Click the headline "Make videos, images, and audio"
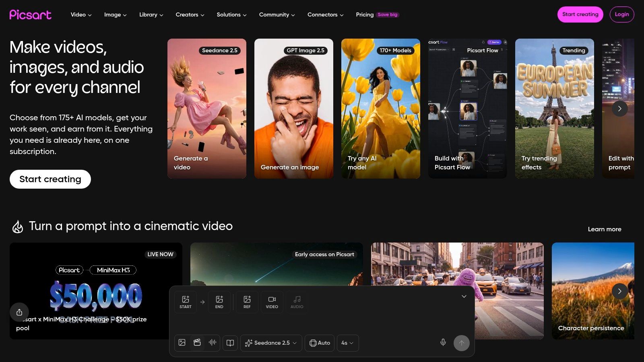The height and width of the screenshot is (362, 644). [76, 67]
